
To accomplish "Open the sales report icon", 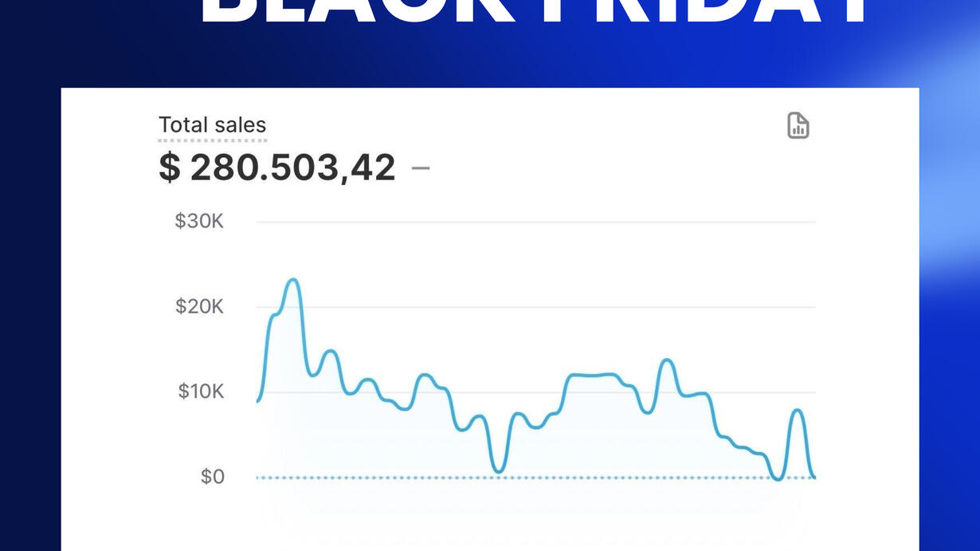I will pyautogui.click(x=798, y=125).
